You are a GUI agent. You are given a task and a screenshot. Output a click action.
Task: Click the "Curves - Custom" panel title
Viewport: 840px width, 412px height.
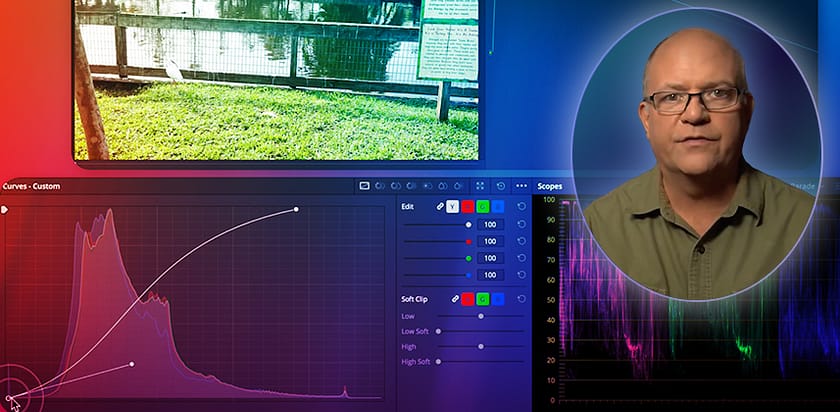(31, 186)
